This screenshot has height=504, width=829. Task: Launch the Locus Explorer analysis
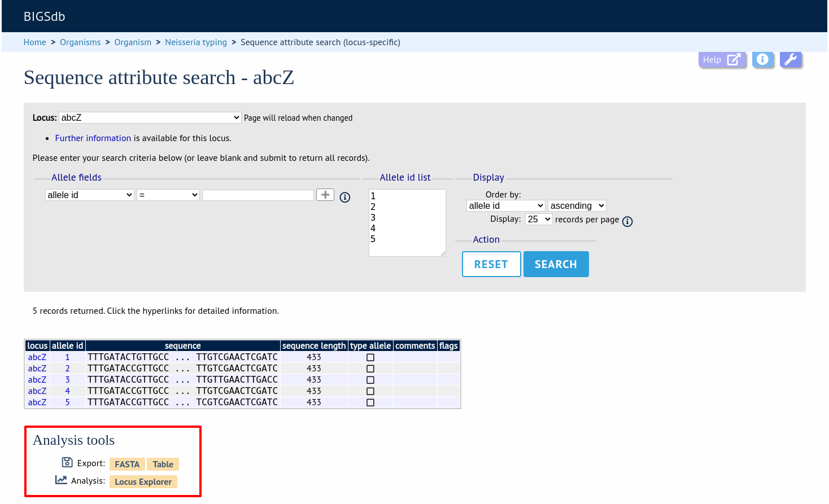tap(143, 481)
